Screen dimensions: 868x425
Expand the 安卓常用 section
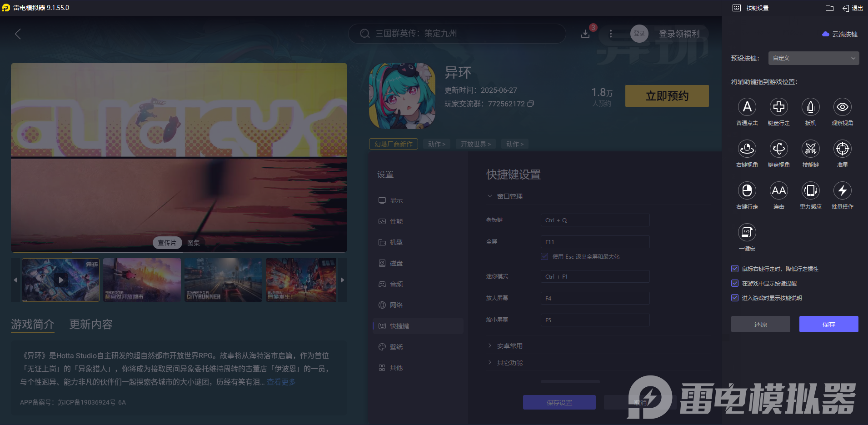click(509, 345)
